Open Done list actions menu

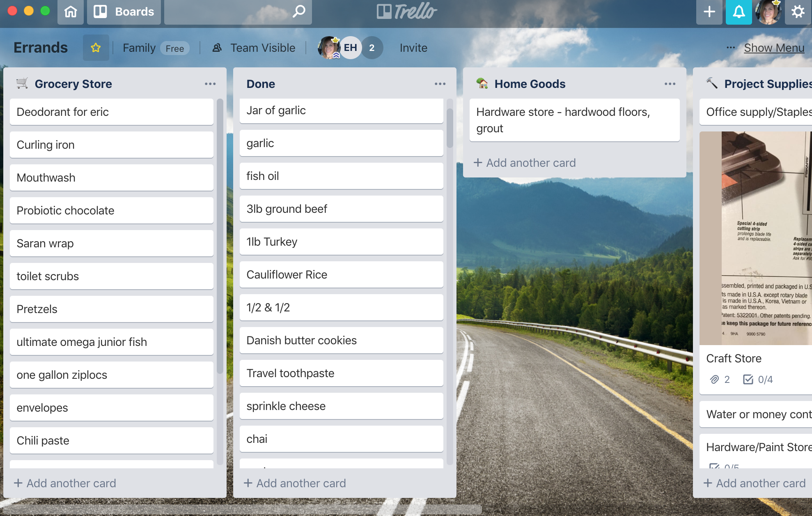click(x=440, y=84)
